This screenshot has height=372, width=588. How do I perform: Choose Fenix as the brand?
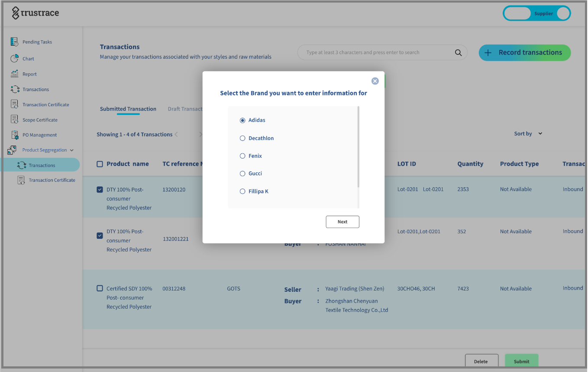[x=242, y=156]
